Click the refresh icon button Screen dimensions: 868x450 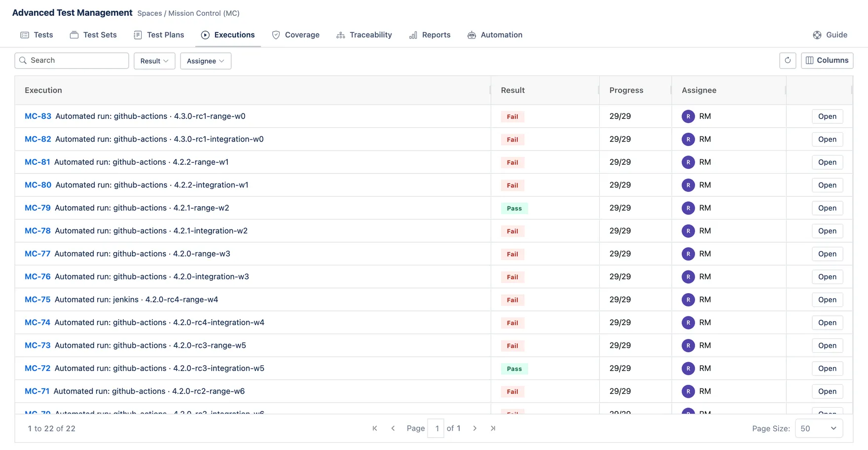pyautogui.click(x=788, y=60)
